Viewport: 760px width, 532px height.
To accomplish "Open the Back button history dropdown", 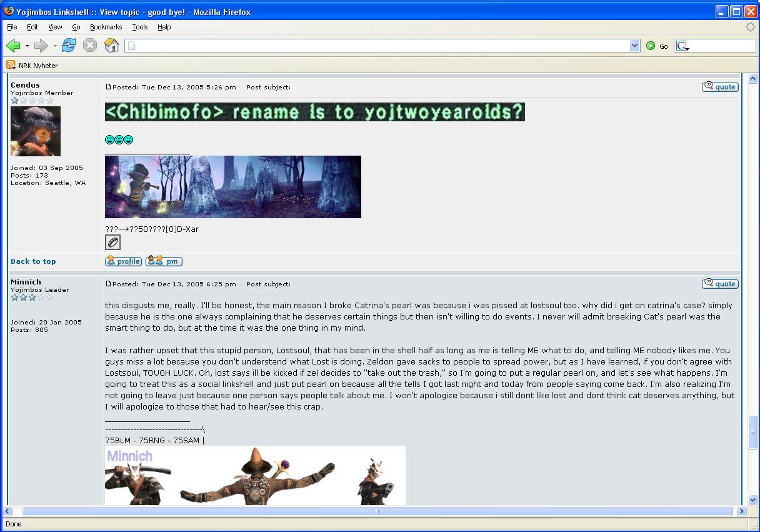I will tap(27, 46).
